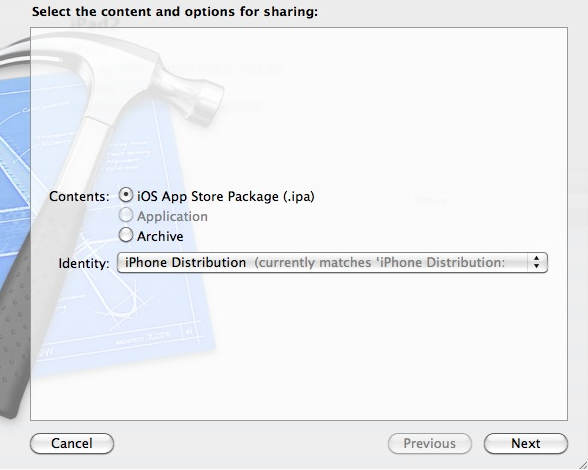Viewport: 588px width, 470px height.
Task: Click the bold 'iPhone Distribution' text in popup
Action: coord(186,262)
